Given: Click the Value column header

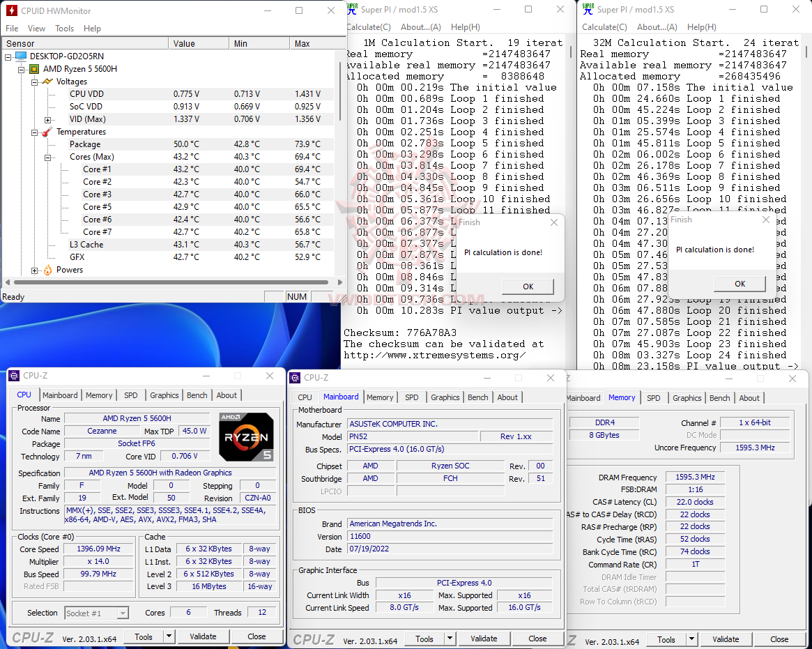Looking at the screenshot, I should coord(199,43).
